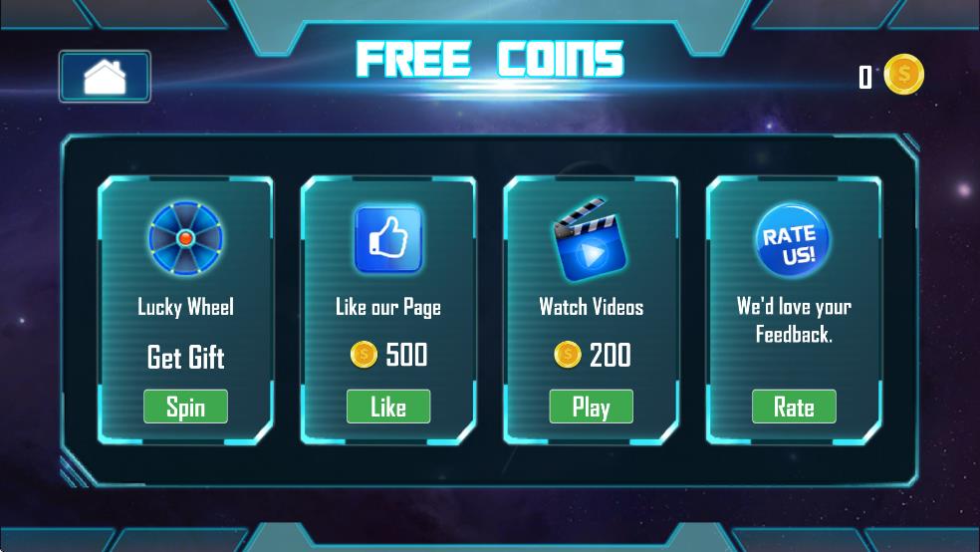Image resolution: width=980 pixels, height=552 pixels.
Task: Go home via the house icon
Action: click(105, 77)
